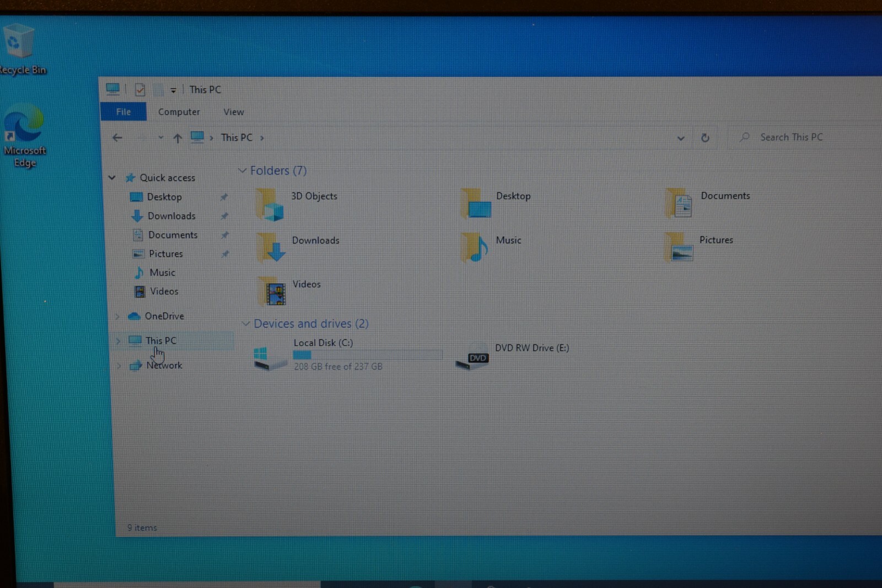Click the This PC title bar computer icon
Viewport: 882px width, 588px height.
[113, 89]
